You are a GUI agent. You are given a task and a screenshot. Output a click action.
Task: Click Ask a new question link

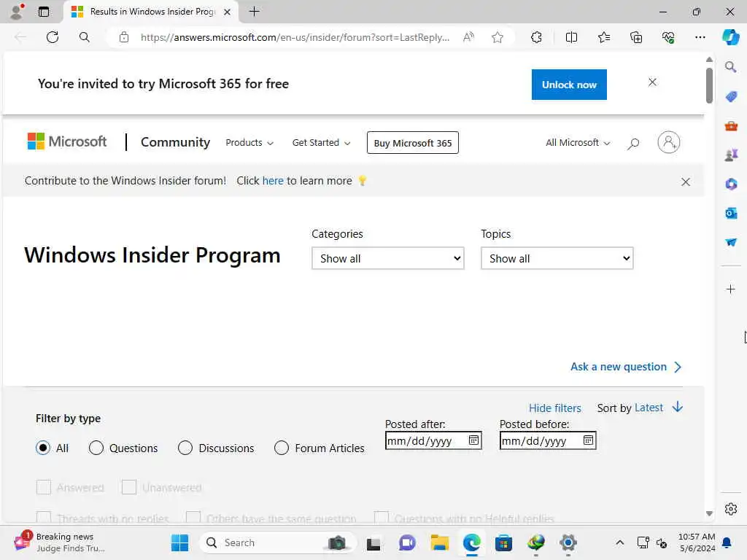pyautogui.click(x=626, y=367)
